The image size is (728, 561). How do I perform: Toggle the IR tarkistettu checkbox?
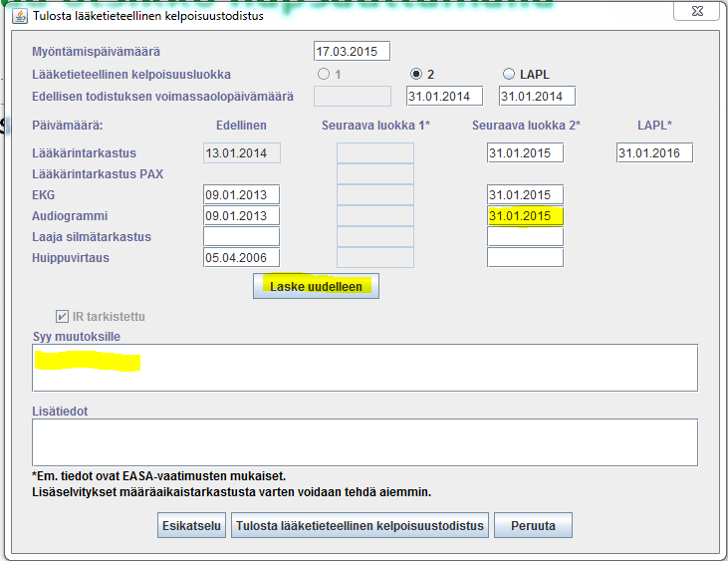[62, 317]
